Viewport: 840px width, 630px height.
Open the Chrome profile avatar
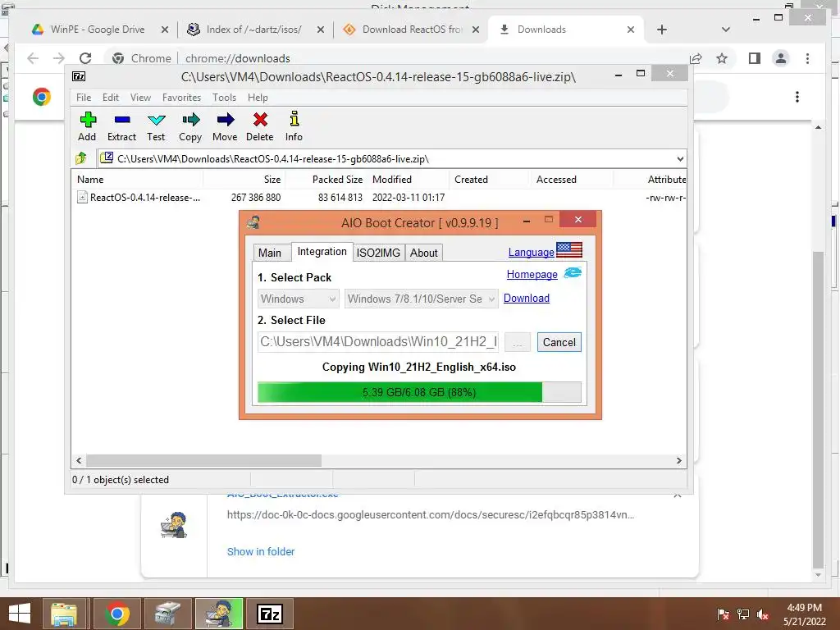[781, 58]
